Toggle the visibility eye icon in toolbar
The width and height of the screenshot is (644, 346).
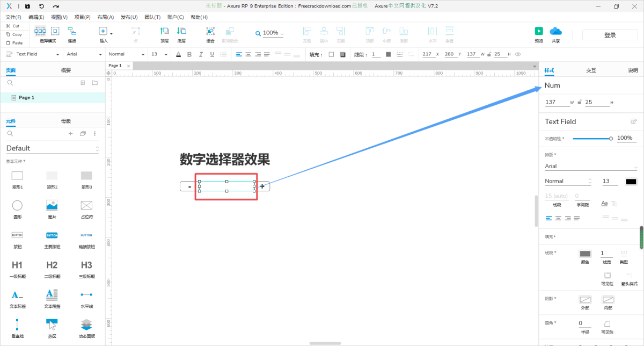pyautogui.click(x=518, y=54)
